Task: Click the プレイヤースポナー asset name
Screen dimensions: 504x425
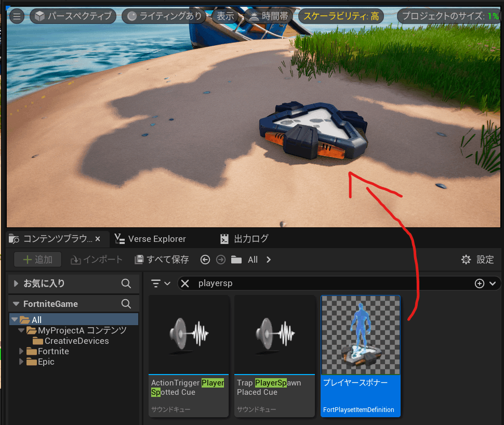Action: point(355,382)
